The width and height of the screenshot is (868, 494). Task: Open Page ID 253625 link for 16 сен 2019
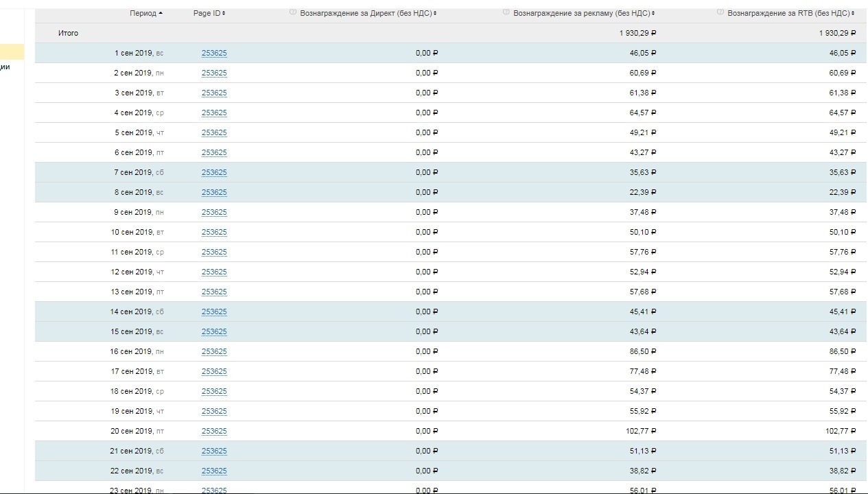click(x=214, y=351)
